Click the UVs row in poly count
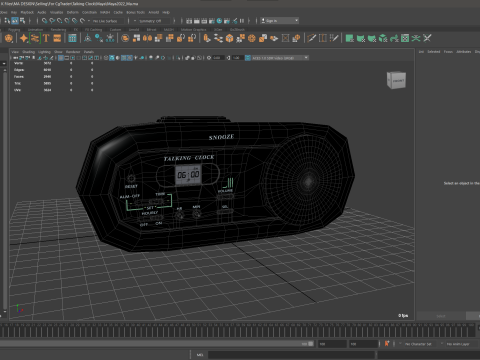480x360 pixels. pyautogui.click(x=53, y=90)
